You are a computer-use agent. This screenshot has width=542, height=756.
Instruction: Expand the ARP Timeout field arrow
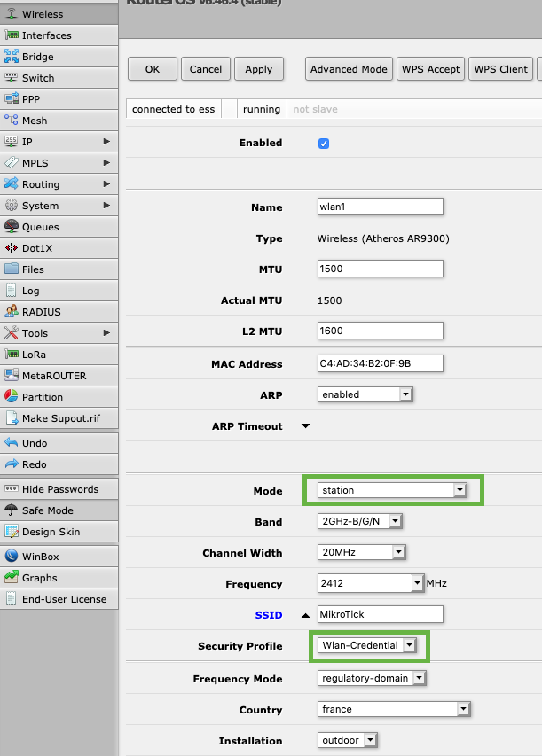coord(306,426)
